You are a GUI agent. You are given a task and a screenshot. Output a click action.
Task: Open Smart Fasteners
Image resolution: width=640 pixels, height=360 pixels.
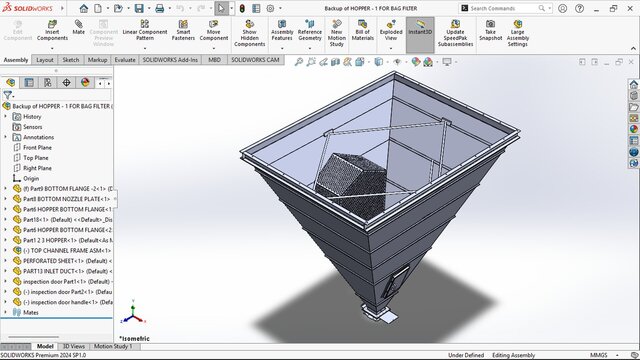[x=183, y=31]
